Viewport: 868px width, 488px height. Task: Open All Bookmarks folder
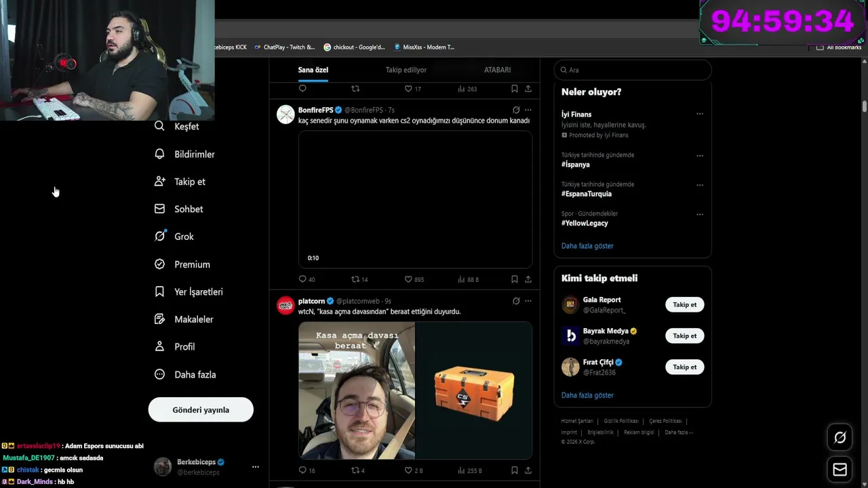(839, 47)
